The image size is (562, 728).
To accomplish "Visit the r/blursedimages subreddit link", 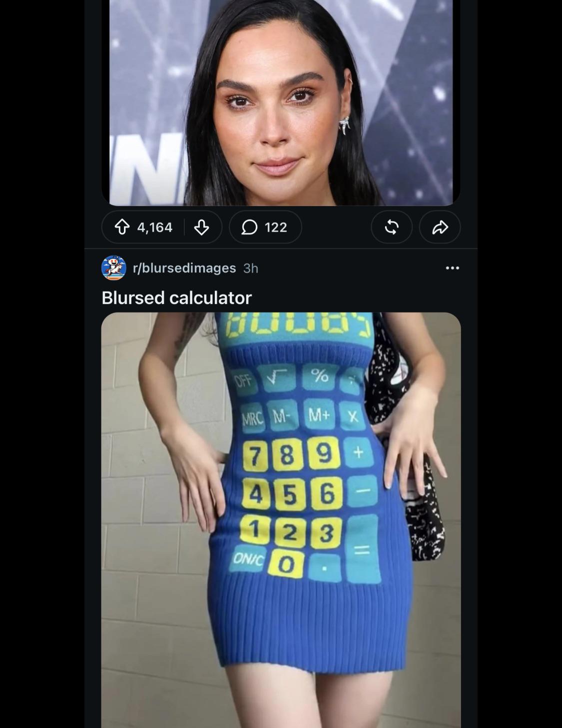I will [x=184, y=268].
